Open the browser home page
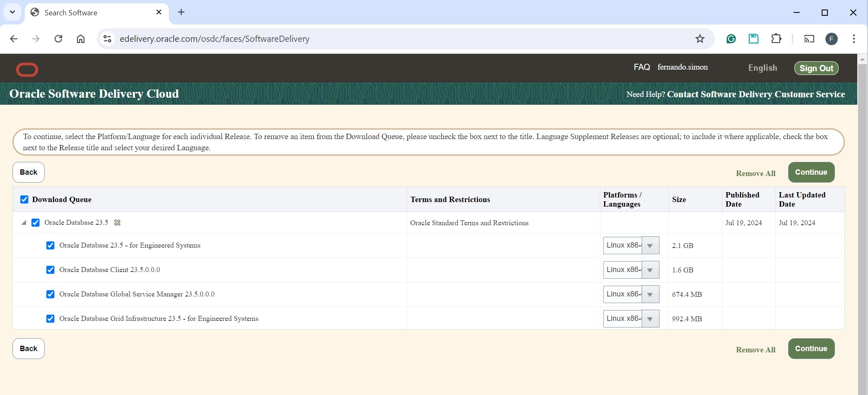Screen dimensions: 868x395 [x=81, y=39]
